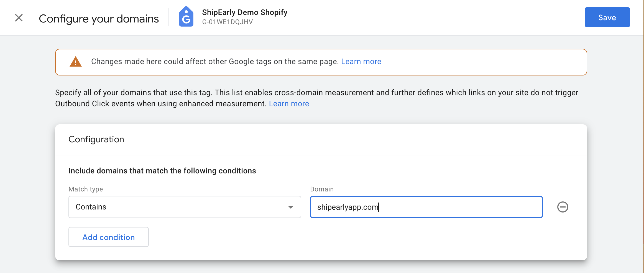Click Include domains that match heading
This screenshot has height=273, width=644.
pyautogui.click(x=162, y=171)
